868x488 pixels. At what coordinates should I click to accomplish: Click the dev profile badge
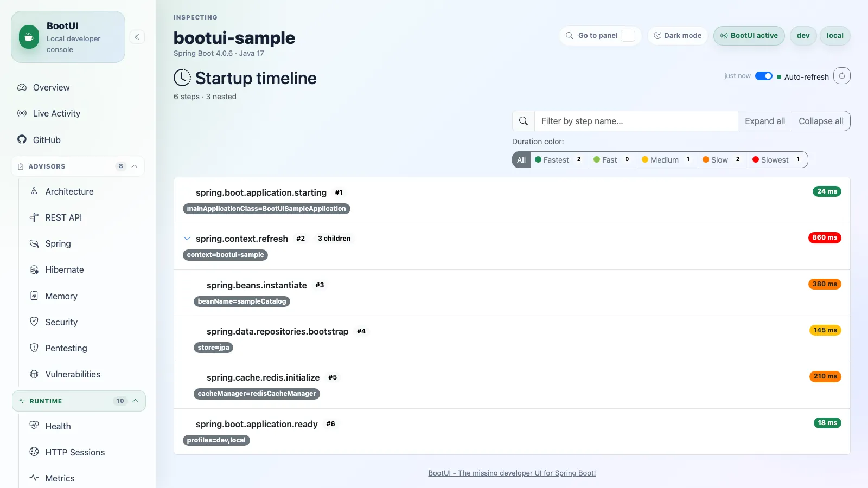click(803, 36)
